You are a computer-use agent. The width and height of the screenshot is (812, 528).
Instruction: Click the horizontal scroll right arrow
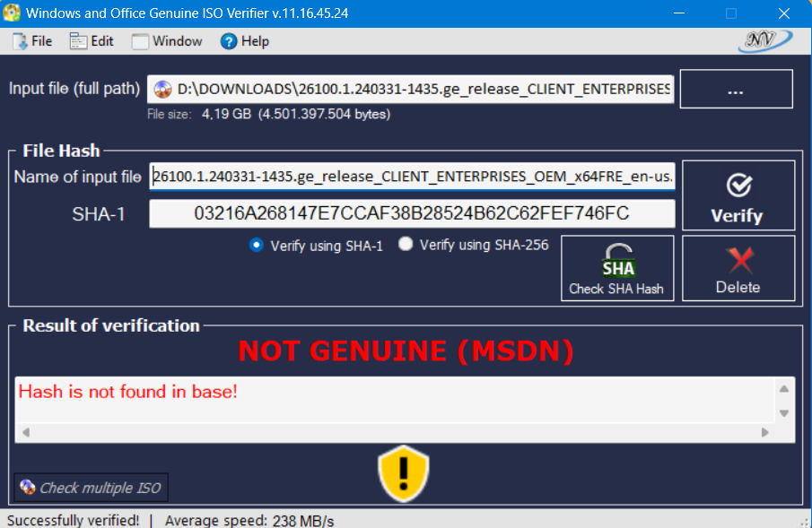pos(764,432)
